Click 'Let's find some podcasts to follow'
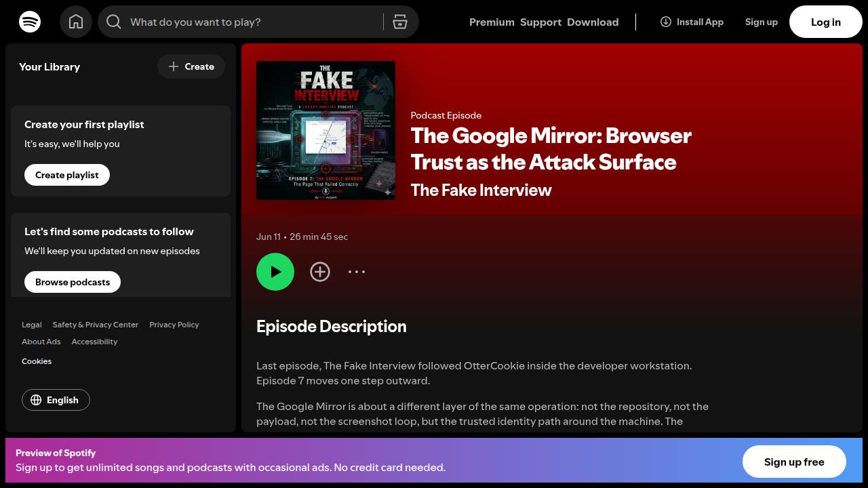The image size is (868, 488). (x=109, y=232)
